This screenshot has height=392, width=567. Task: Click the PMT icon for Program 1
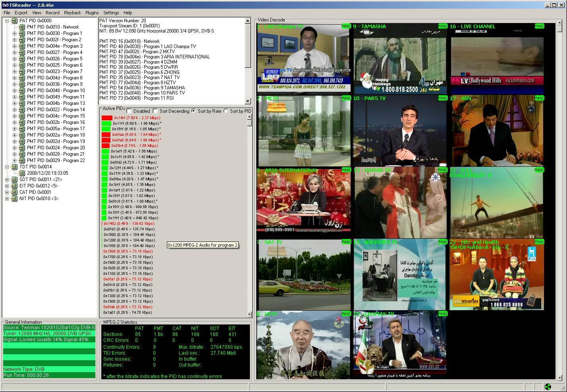pos(22,33)
